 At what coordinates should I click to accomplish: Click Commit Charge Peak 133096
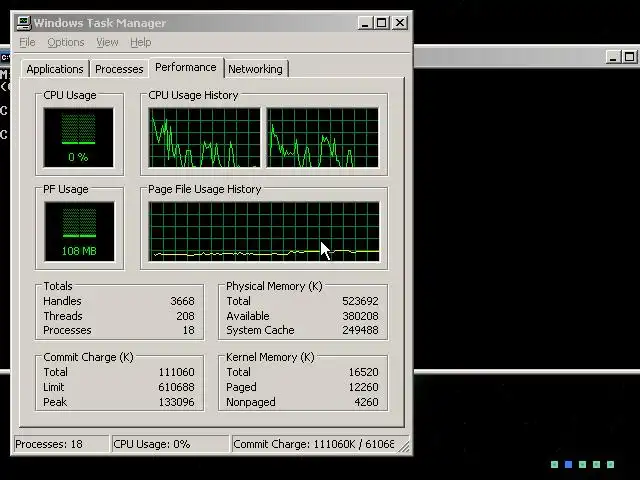(176, 402)
